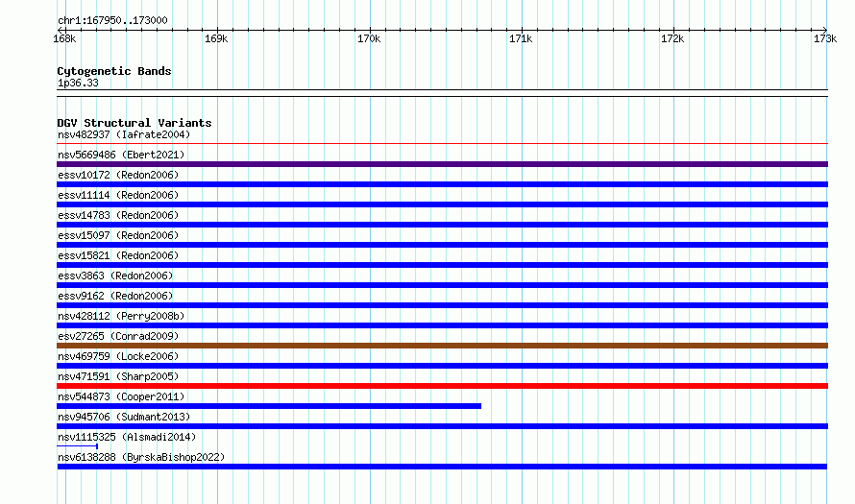Open the essv3863 (Redon2006) label
The width and height of the screenshot is (855, 504).
tap(115, 276)
